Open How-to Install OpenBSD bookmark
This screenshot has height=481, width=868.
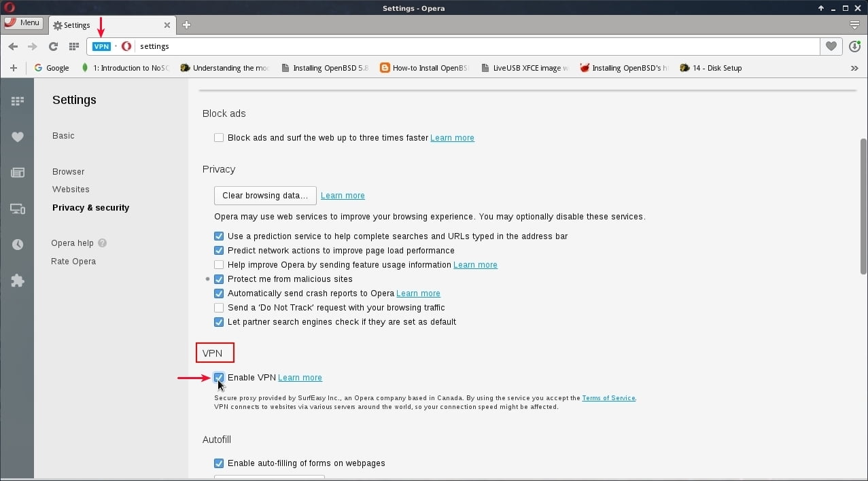(425, 68)
